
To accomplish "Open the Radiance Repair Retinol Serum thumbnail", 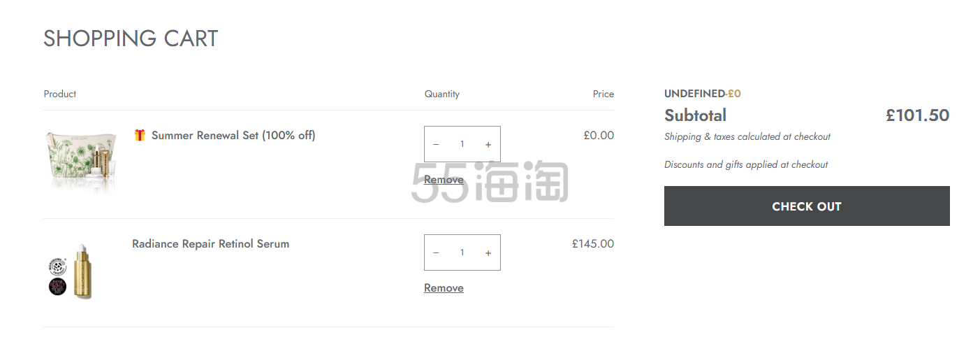I will [x=72, y=272].
